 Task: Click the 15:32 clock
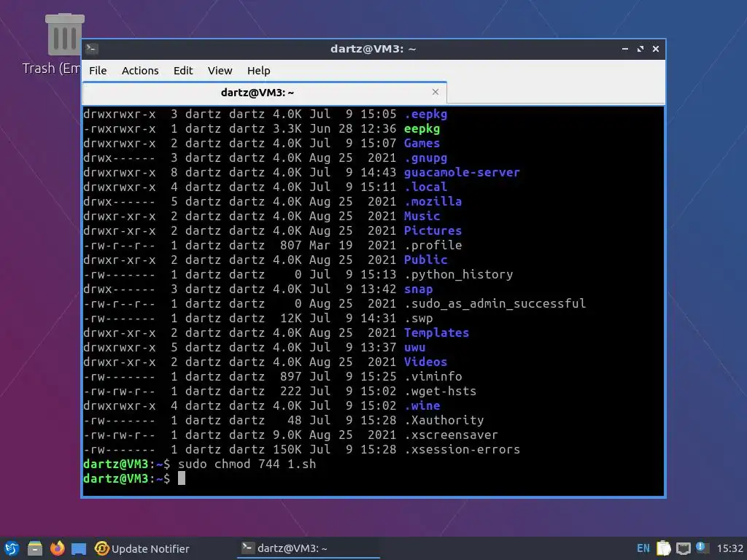click(729, 548)
